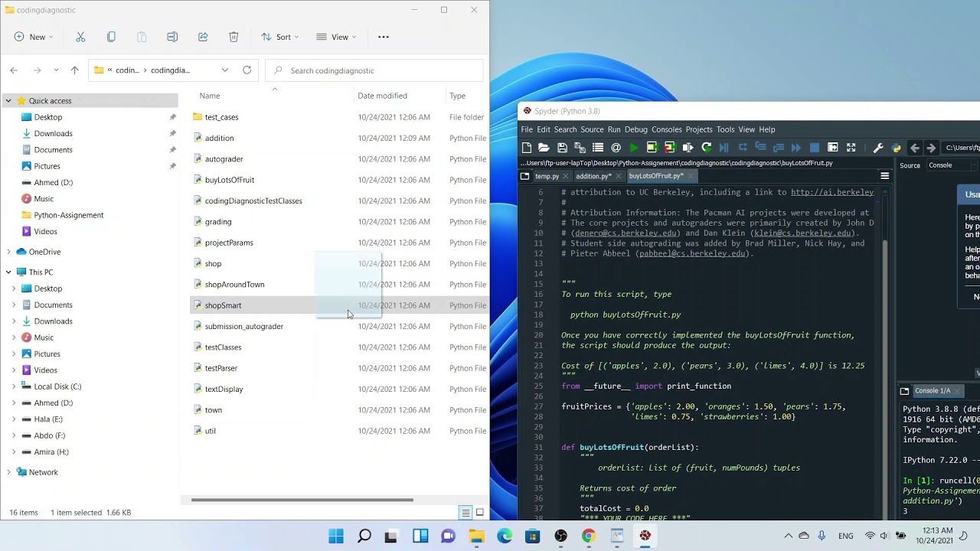
Task: Open PYTHONPATH manager Python icon
Action: [x=896, y=148]
